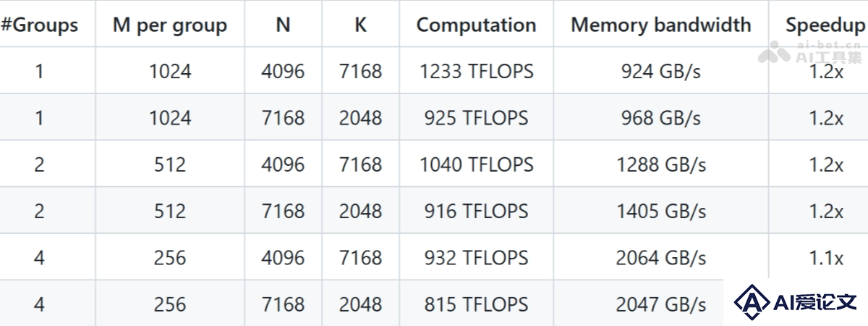Select the 1288 GB/s bandwidth cell
This screenshot has height=326, width=868.
661,164
